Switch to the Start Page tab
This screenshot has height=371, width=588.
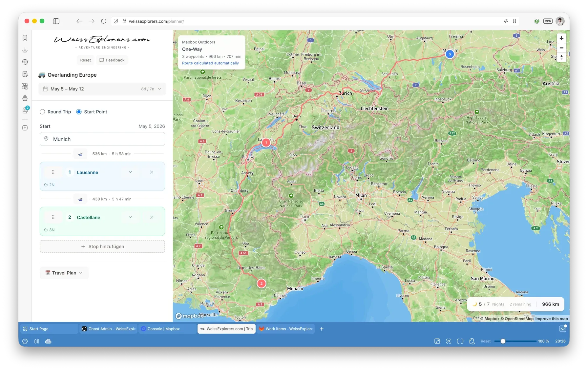(x=49, y=329)
